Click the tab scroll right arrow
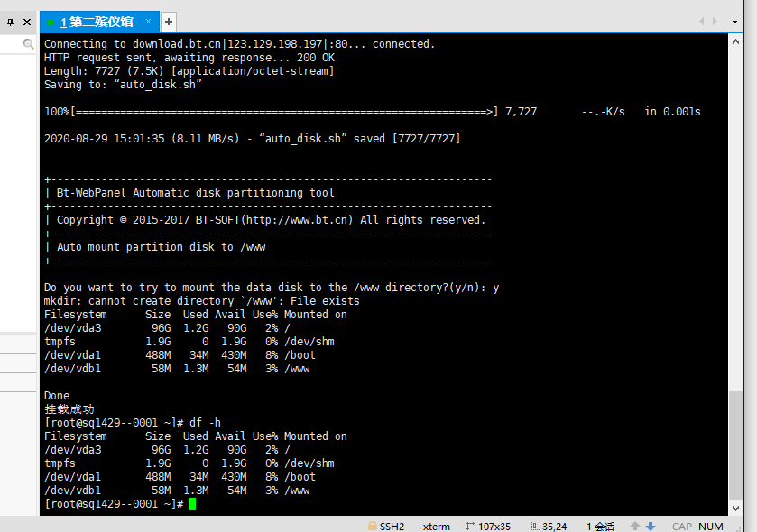The width and height of the screenshot is (757, 532). click(x=715, y=22)
